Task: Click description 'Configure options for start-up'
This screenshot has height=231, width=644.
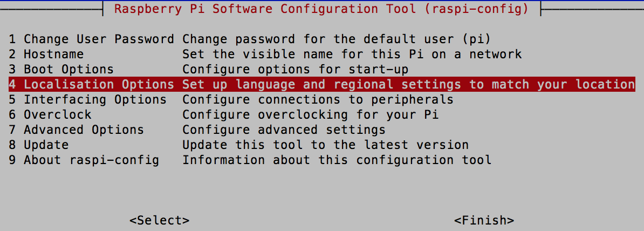Action: [296, 69]
